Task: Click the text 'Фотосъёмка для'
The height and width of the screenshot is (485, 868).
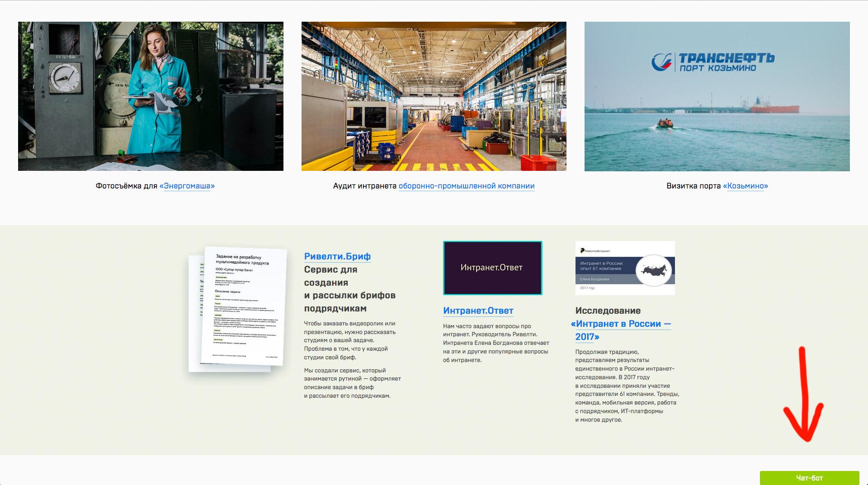Action: [x=126, y=186]
